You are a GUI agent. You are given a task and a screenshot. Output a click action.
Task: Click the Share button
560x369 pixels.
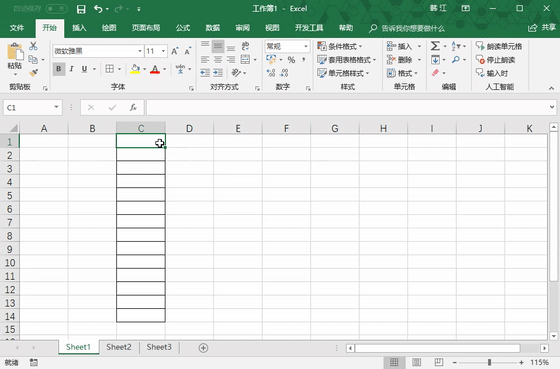point(542,28)
